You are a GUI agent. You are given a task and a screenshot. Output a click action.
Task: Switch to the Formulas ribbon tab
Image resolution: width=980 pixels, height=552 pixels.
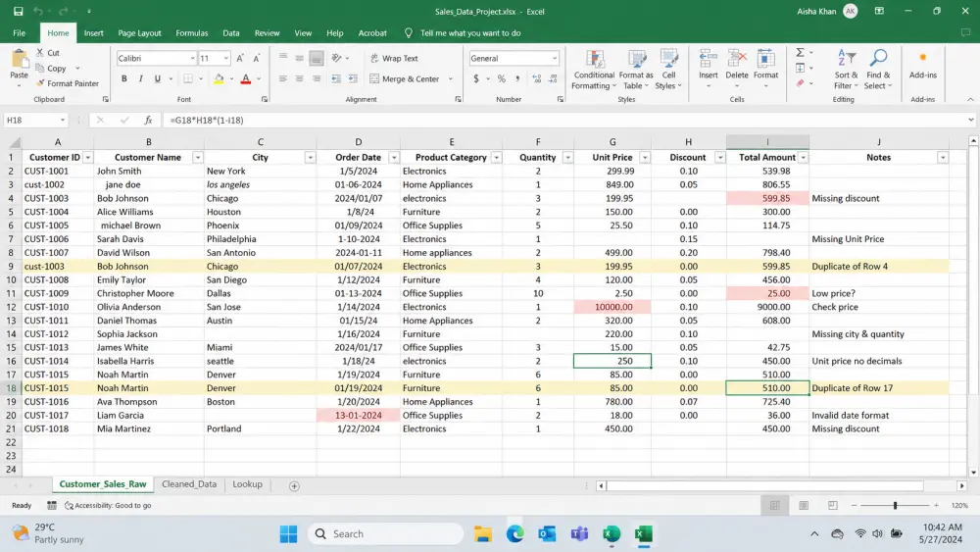pos(192,33)
